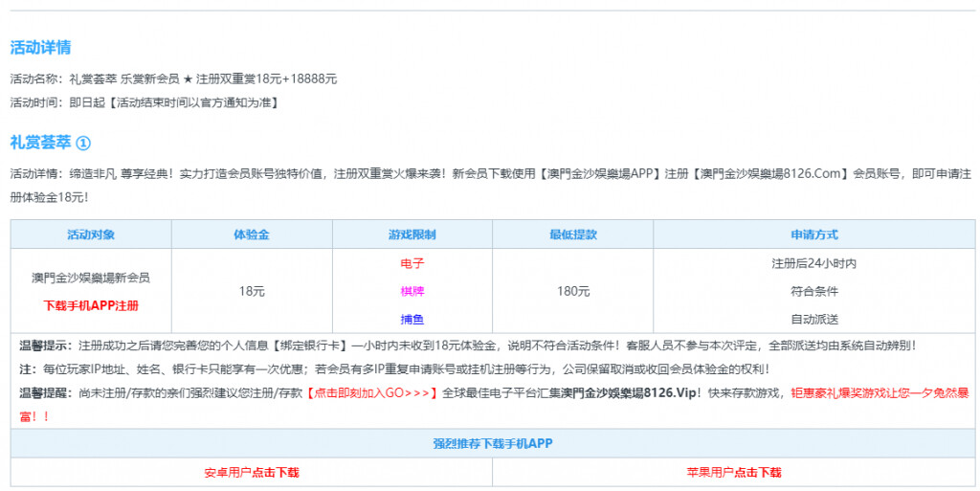This screenshot has width=980, height=491.
Task: Click the circled number ① icon beside 礼赏荟萃
Action: click(x=83, y=143)
